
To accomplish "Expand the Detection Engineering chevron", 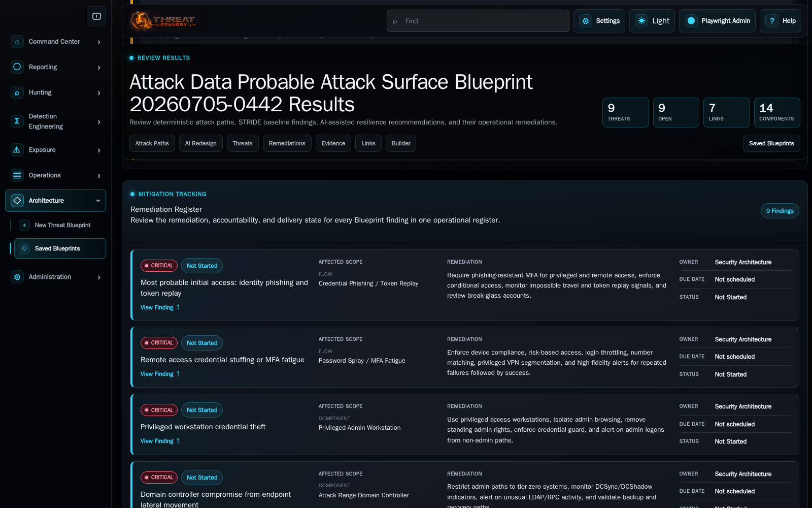I will click(x=99, y=122).
